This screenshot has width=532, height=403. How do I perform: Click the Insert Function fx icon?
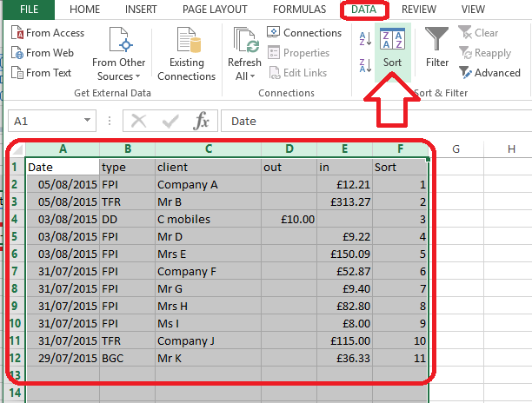(x=201, y=121)
